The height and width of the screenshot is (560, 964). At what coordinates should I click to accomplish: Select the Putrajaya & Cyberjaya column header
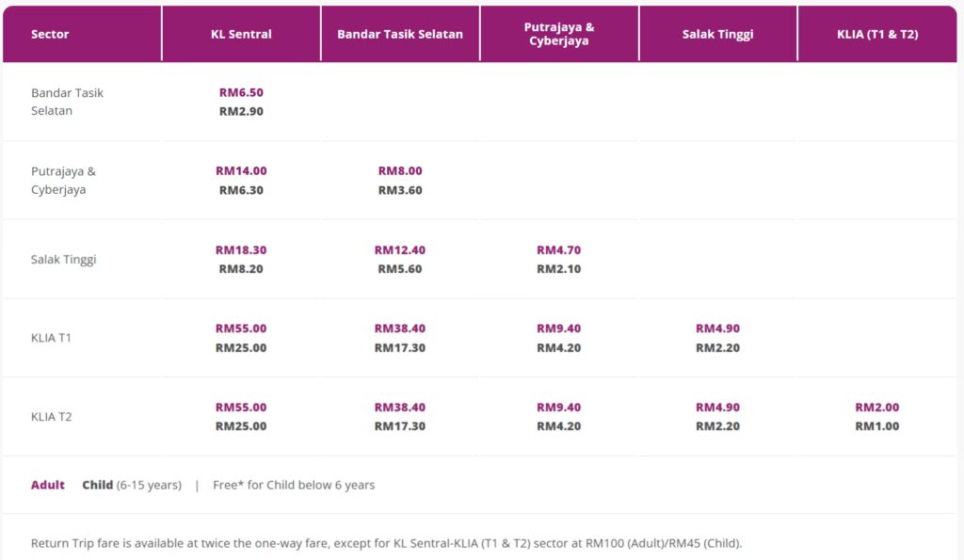[x=559, y=35]
